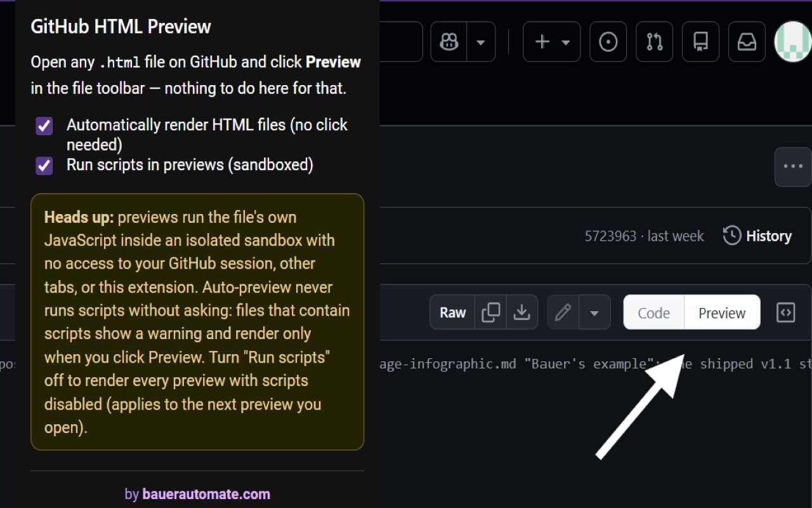
Task: Click the Raw file button
Action: click(x=452, y=312)
